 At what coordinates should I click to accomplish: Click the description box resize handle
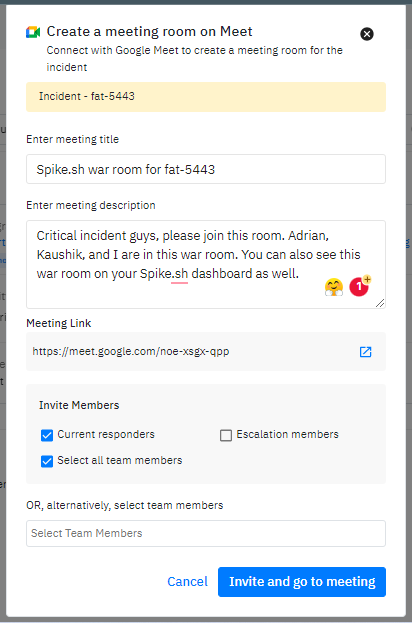380,303
